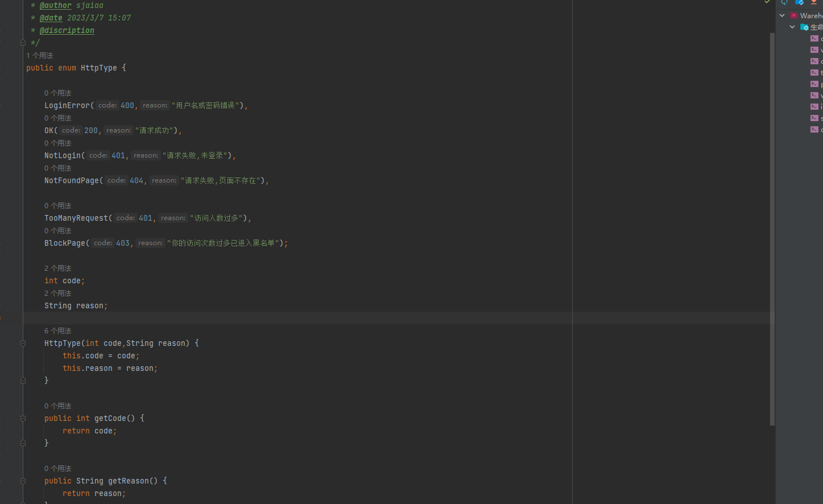The width and height of the screenshot is (823, 504).
Task: Place cursor on BlockPage enum constant
Action: click(x=65, y=243)
